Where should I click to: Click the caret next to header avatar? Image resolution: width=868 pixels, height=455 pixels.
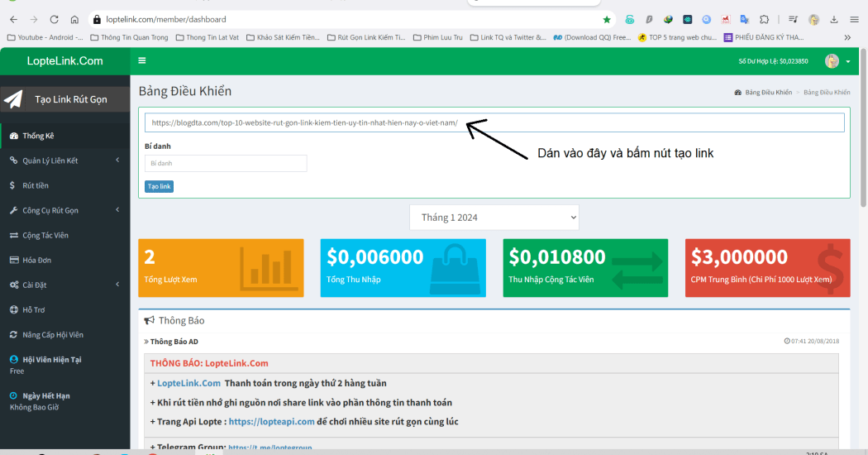click(x=848, y=62)
